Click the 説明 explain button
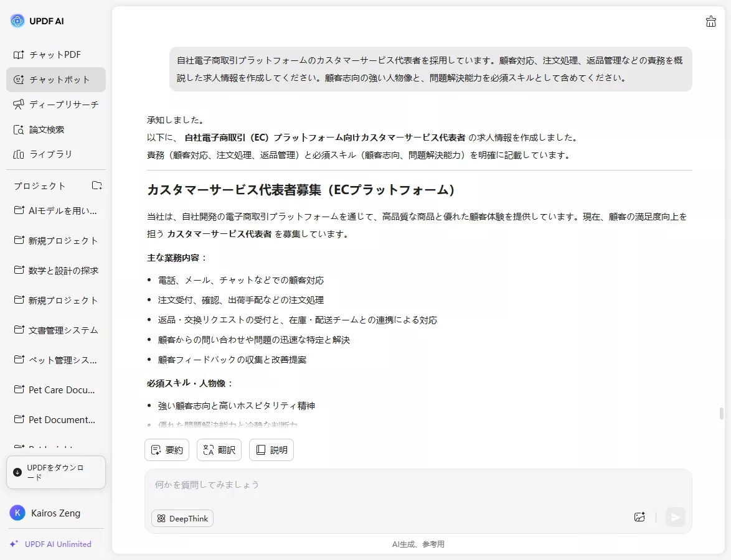This screenshot has height=560, width=731. pos(271,449)
